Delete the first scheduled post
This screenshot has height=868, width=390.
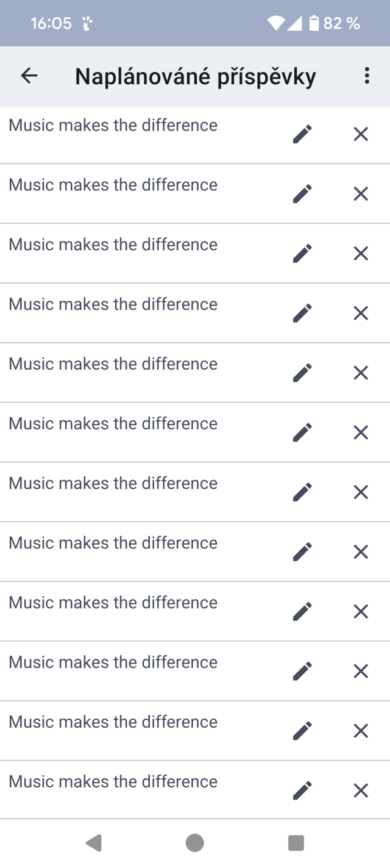(x=361, y=134)
